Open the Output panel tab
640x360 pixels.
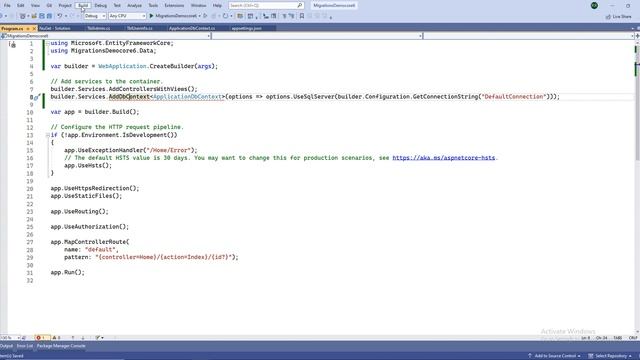click(6, 346)
